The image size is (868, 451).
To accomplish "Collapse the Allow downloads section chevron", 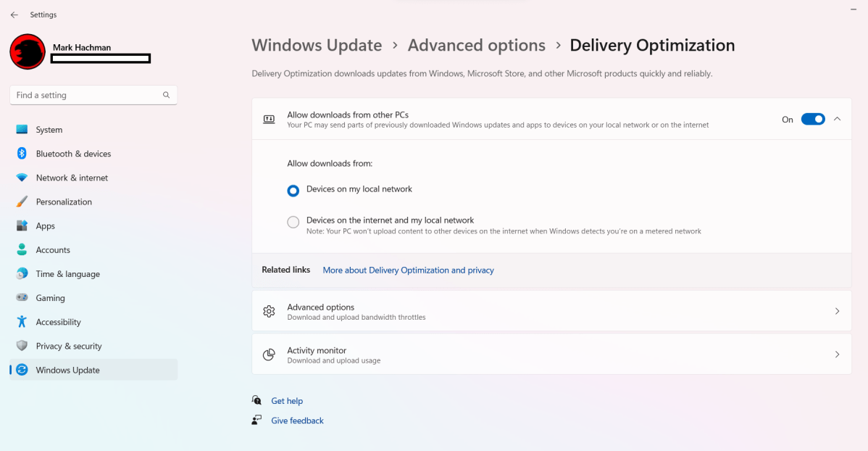I will (x=837, y=119).
